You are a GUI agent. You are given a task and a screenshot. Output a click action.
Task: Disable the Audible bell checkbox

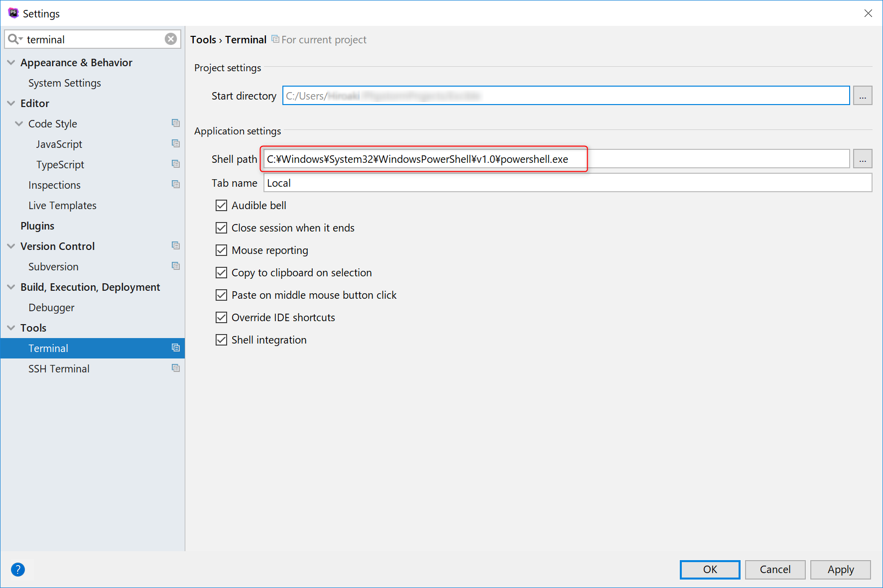221,205
